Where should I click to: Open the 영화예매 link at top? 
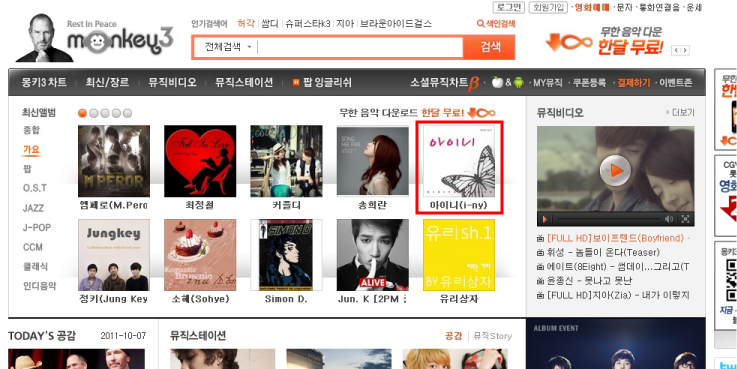coord(592,8)
